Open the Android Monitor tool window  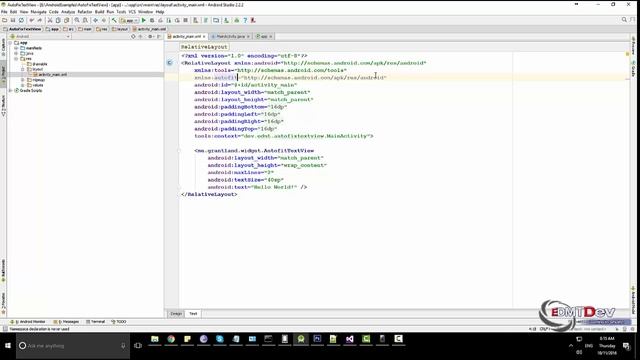coord(29,322)
